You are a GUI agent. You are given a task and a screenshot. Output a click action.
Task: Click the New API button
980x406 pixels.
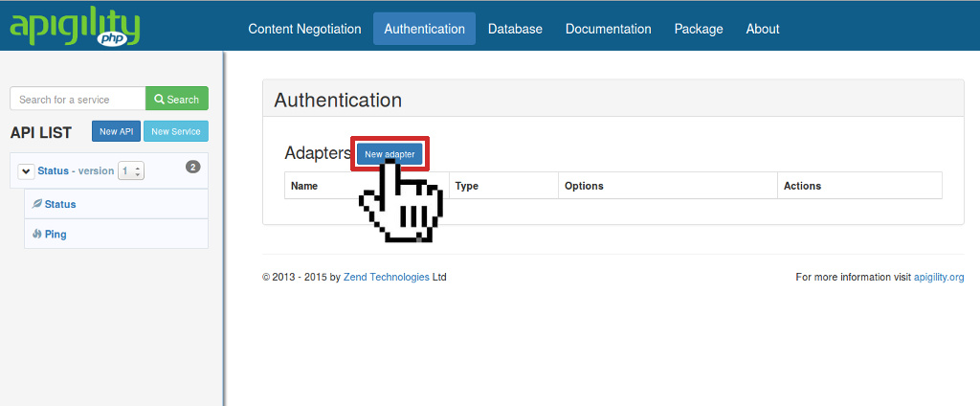point(116,131)
